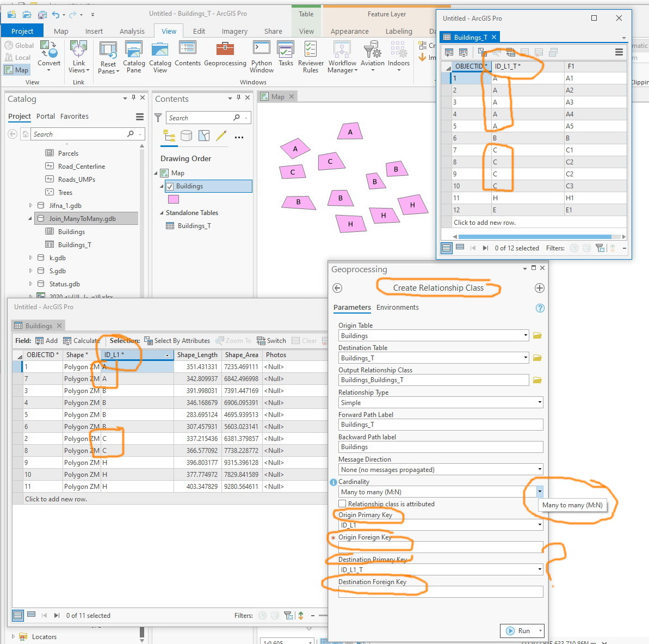Browse for Destination Table folder icon
649x644 pixels.
(537, 358)
